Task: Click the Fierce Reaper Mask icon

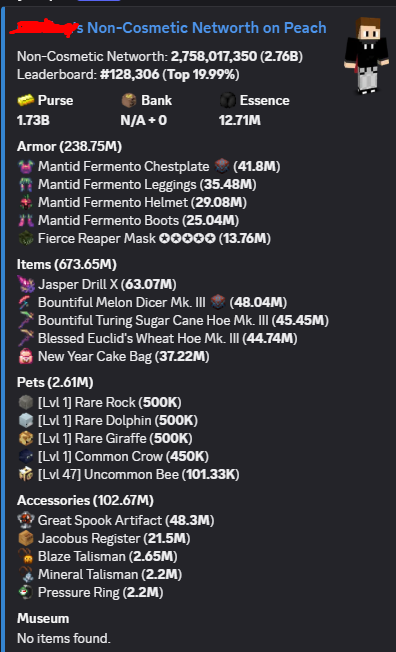Action: pos(26,239)
